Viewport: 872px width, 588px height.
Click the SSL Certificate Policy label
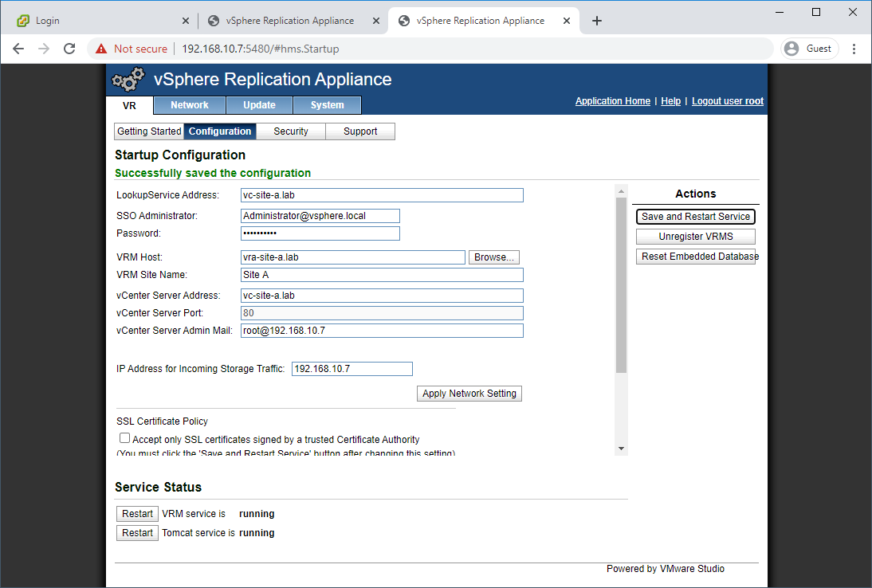pos(162,421)
